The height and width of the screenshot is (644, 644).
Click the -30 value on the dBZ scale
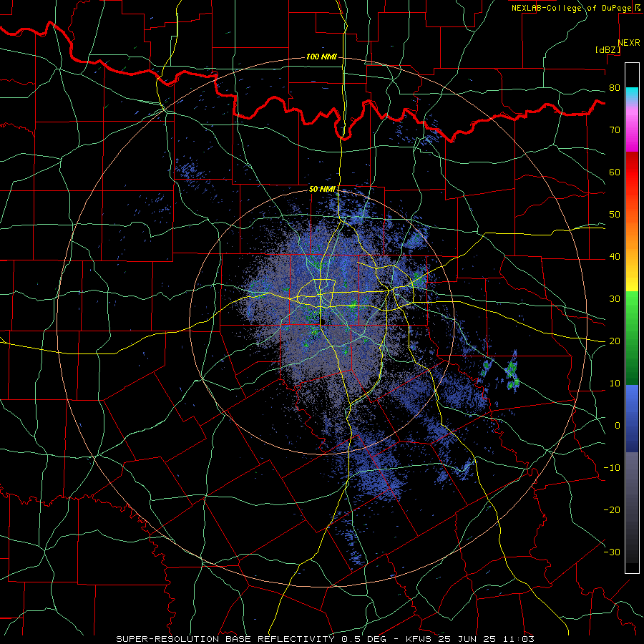pyautogui.click(x=612, y=552)
